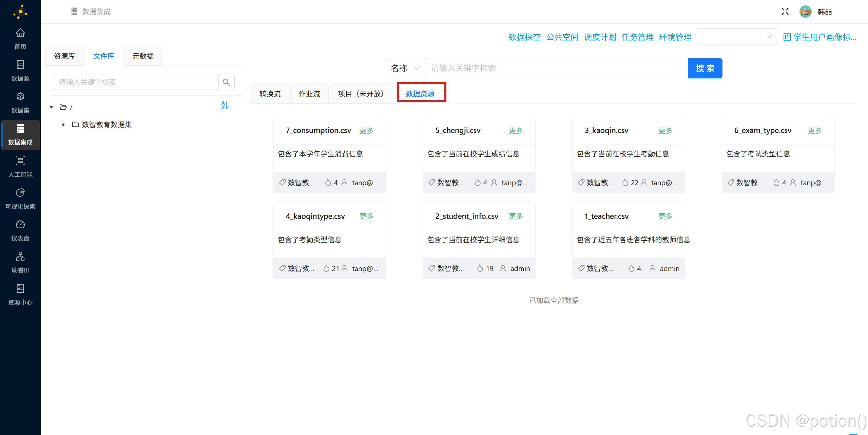Open 资源中心 in the sidebar
This screenshot has height=435, width=868.
(x=20, y=295)
